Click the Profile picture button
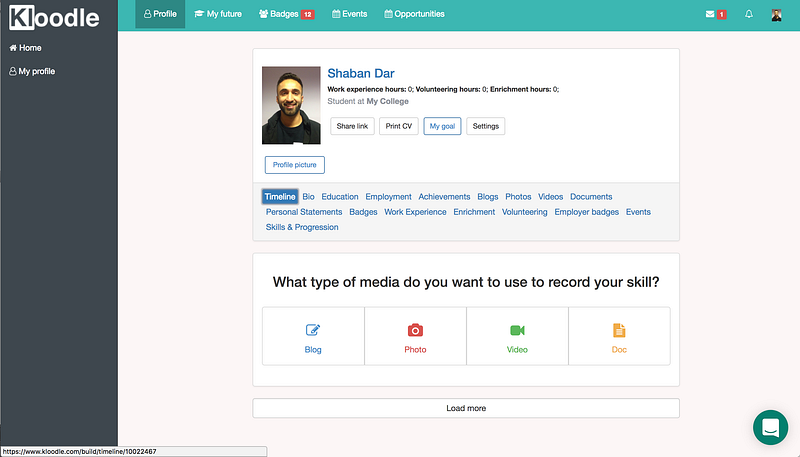Image resolution: width=800 pixels, height=457 pixels. 294,165
